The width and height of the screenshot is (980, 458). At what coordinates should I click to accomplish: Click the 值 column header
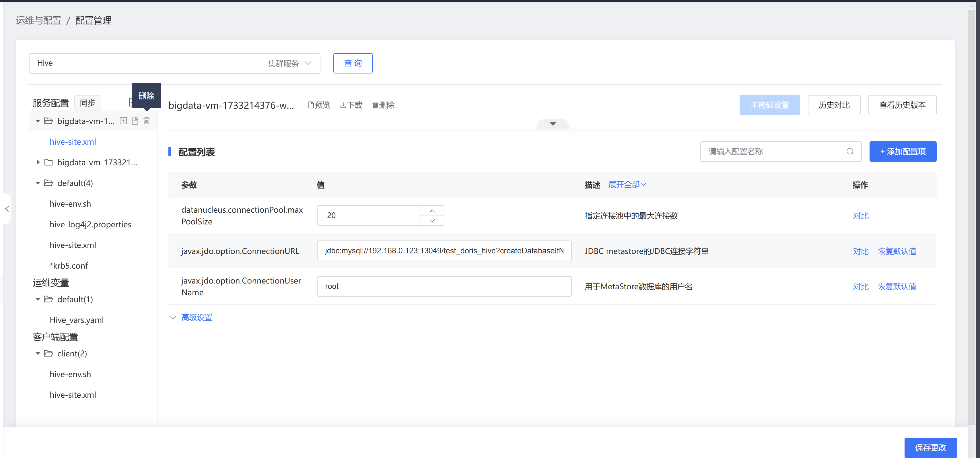click(x=321, y=185)
